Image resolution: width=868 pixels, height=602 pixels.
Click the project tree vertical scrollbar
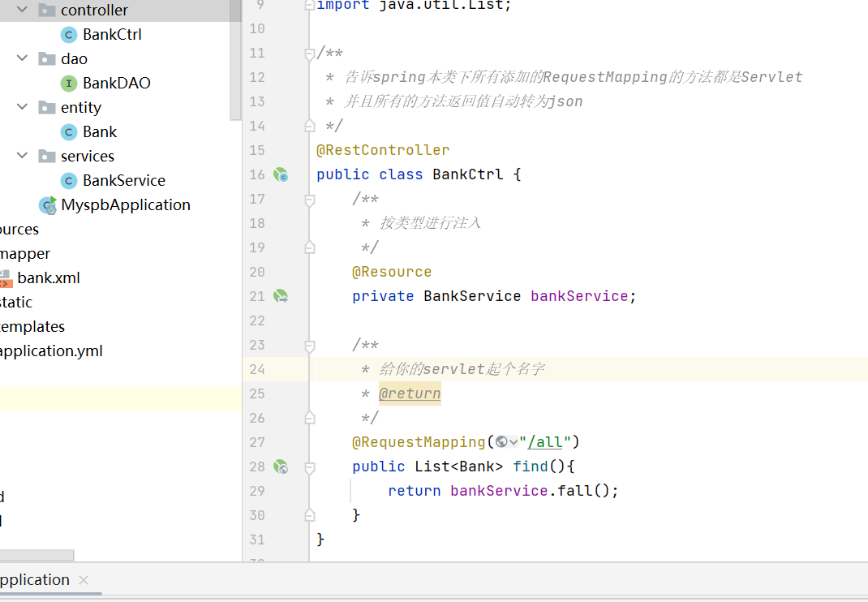pos(235,60)
